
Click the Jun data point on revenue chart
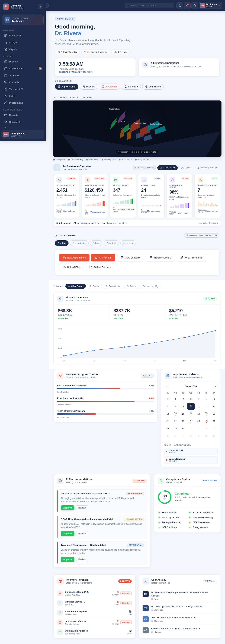[215, 331]
